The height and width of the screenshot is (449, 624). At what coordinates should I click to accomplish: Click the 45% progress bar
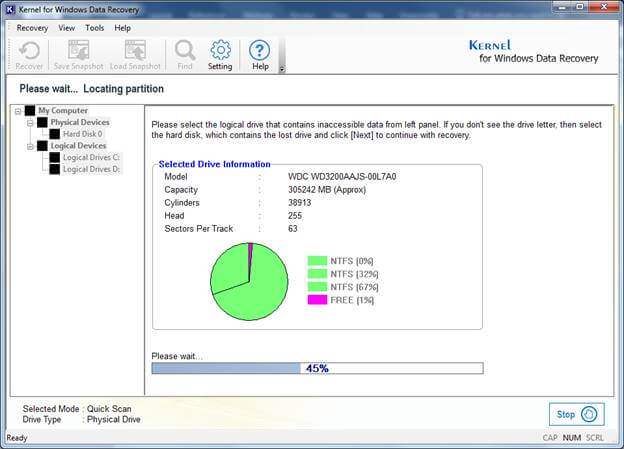click(x=318, y=368)
